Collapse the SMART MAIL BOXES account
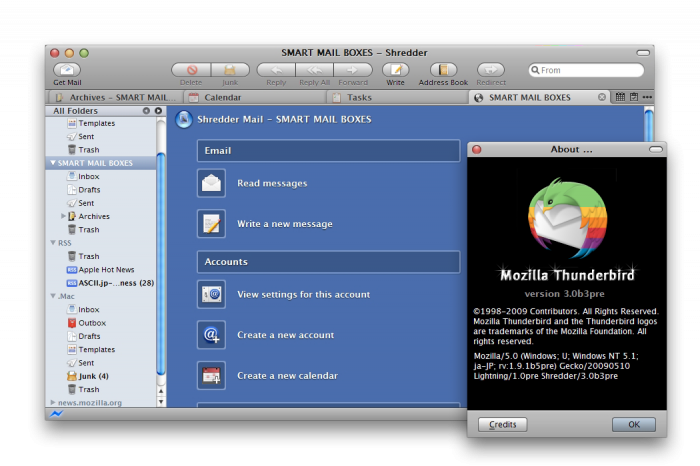Viewport: 700px width, 466px height. coord(53,163)
